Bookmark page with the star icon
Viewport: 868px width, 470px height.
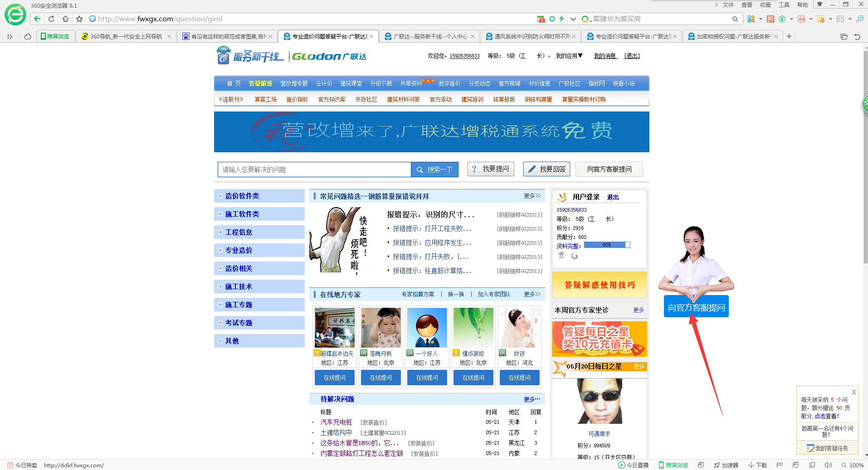pyautogui.click(x=79, y=19)
